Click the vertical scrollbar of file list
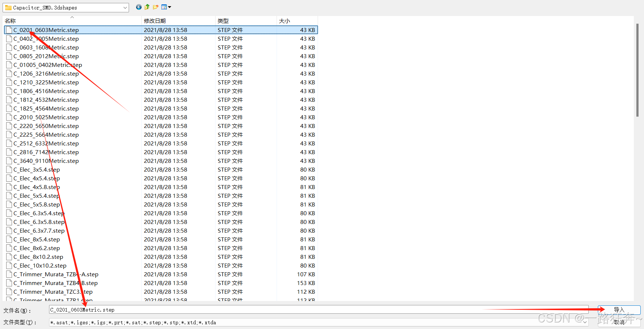This screenshot has width=644, height=329. [637, 70]
